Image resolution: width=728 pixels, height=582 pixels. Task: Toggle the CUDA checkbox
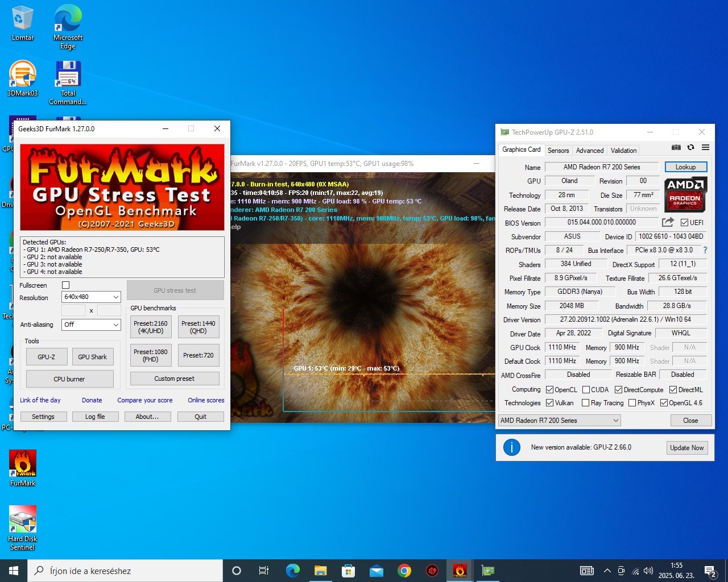[586, 390]
